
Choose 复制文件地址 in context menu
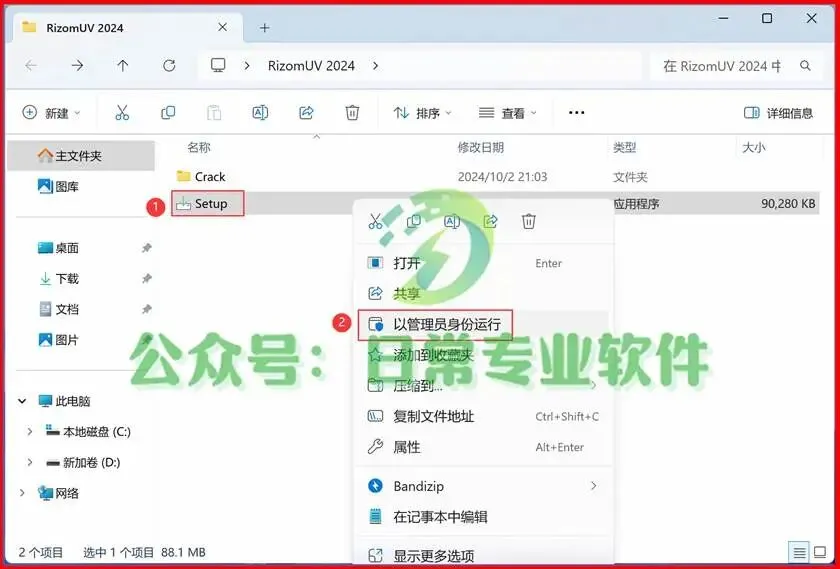point(484,416)
